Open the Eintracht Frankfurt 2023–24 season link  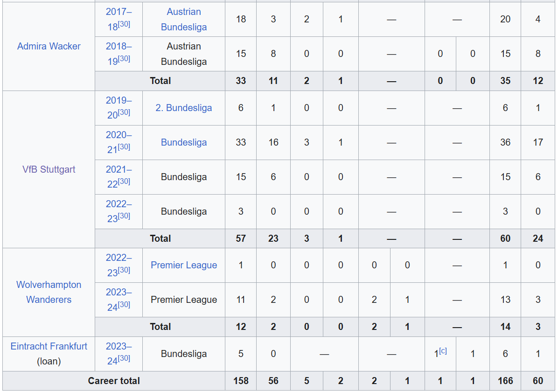(x=119, y=354)
